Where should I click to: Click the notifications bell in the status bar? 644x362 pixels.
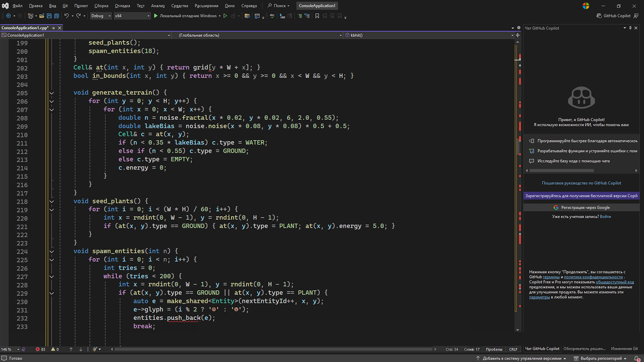click(x=636, y=358)
